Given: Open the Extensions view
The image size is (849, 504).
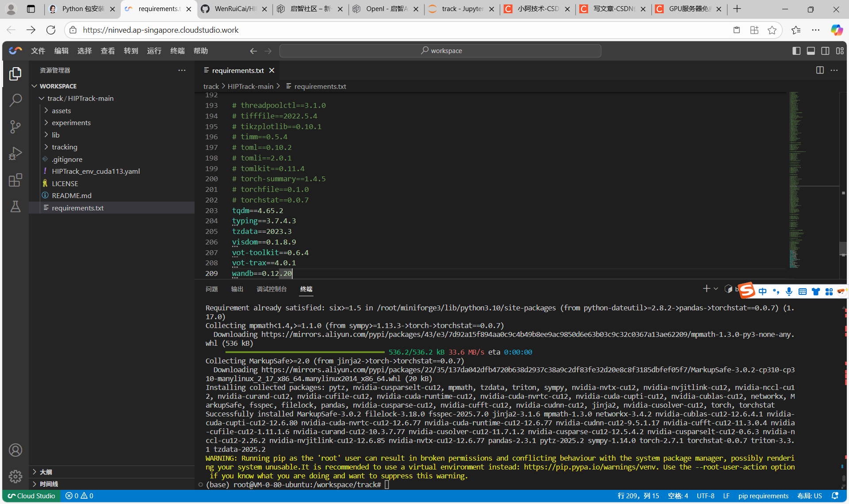Looking at the screenshot, I should click(x=15, y=180).
